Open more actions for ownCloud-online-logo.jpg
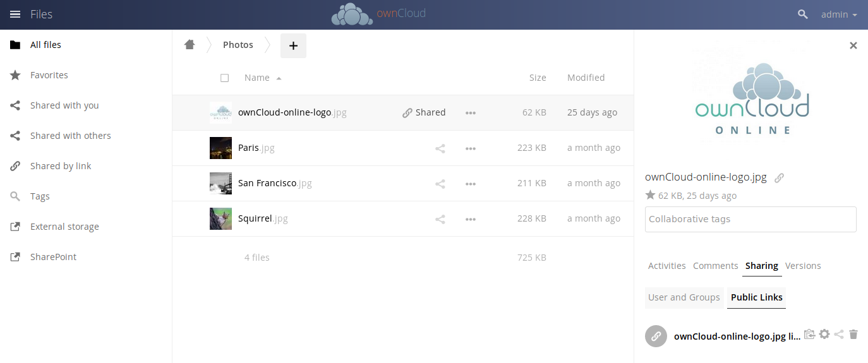This screenshot has width=868, height=363. tap(471, 113)
